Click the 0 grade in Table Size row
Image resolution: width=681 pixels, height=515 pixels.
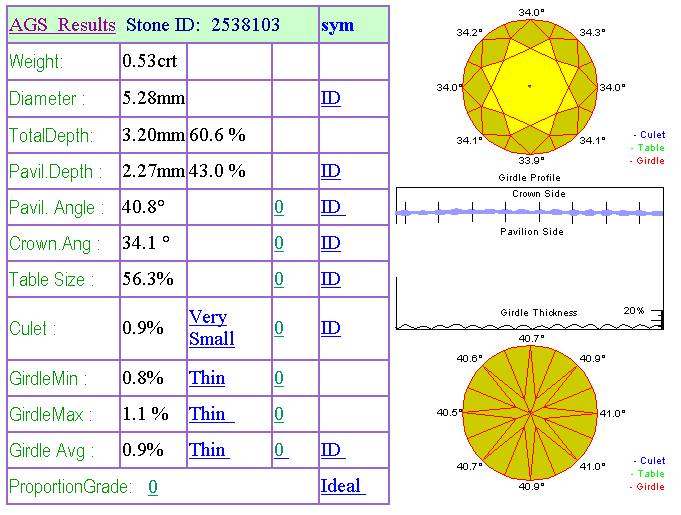279,279
